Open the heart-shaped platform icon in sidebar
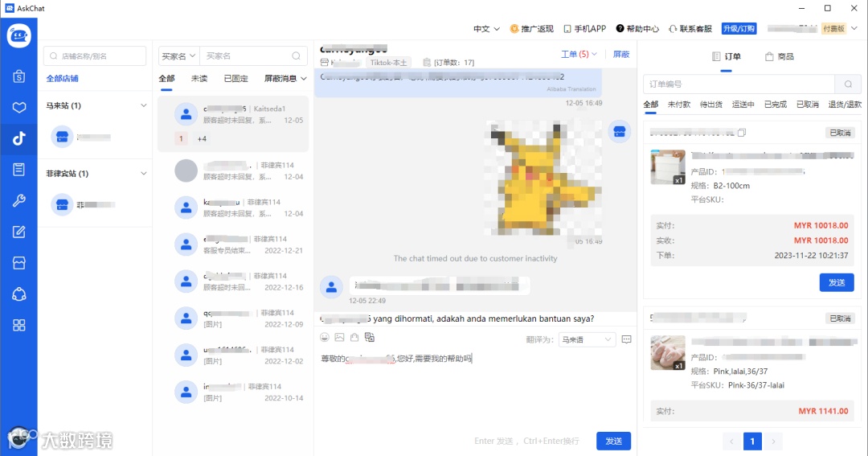Image resolution: width=868 pixels, height=456 pixels. click(18, 107)
